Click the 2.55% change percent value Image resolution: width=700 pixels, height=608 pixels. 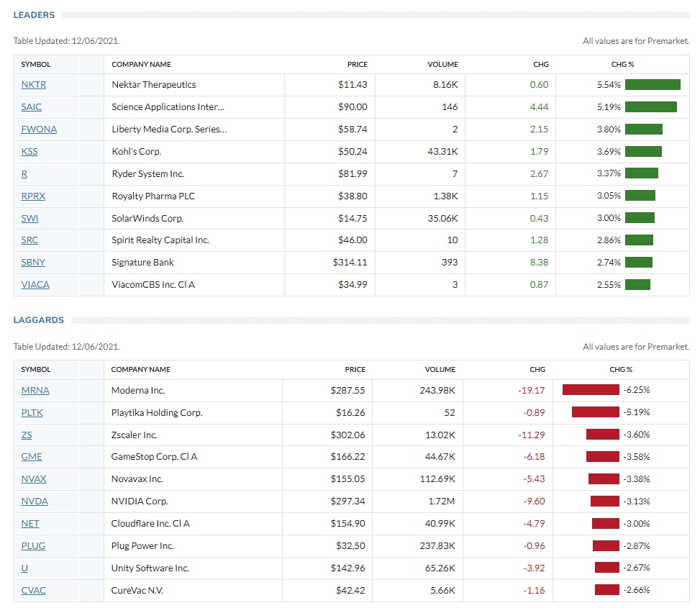pos(609,285)
